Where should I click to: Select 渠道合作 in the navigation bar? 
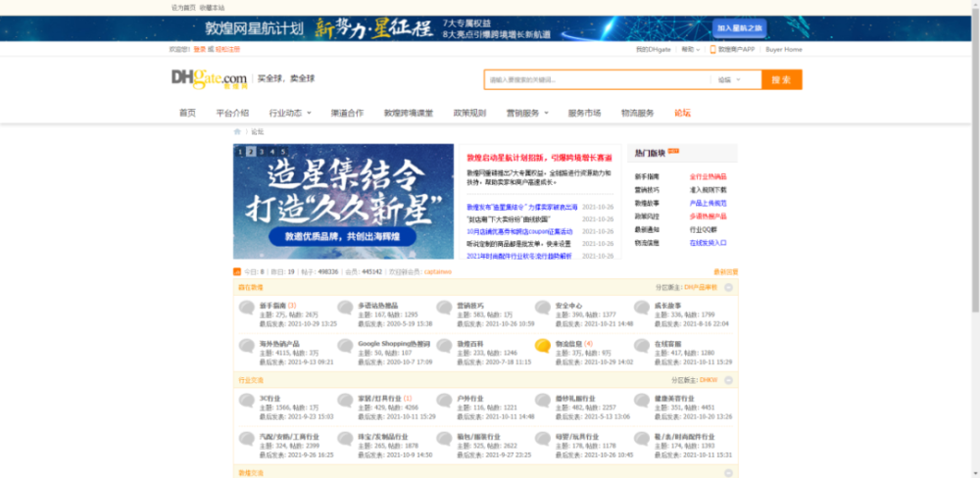click(347, 113)
